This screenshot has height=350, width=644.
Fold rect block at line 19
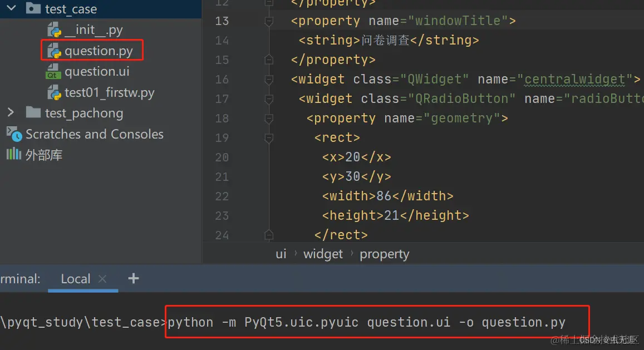coord(269,137)
